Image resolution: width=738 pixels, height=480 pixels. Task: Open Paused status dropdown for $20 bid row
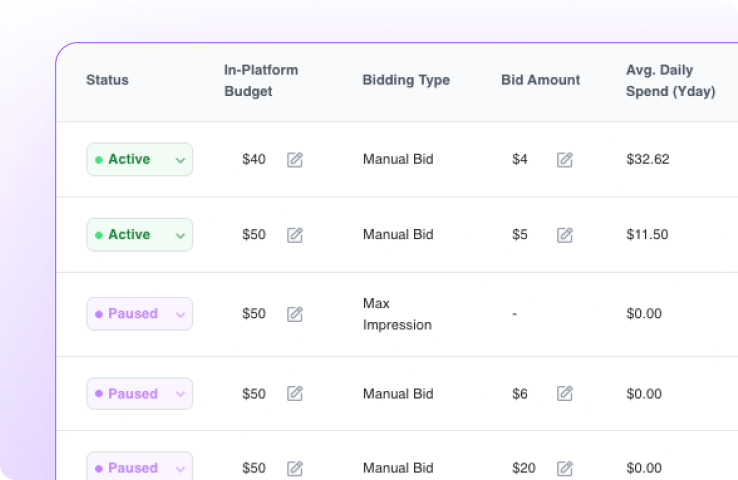[139, 466]
